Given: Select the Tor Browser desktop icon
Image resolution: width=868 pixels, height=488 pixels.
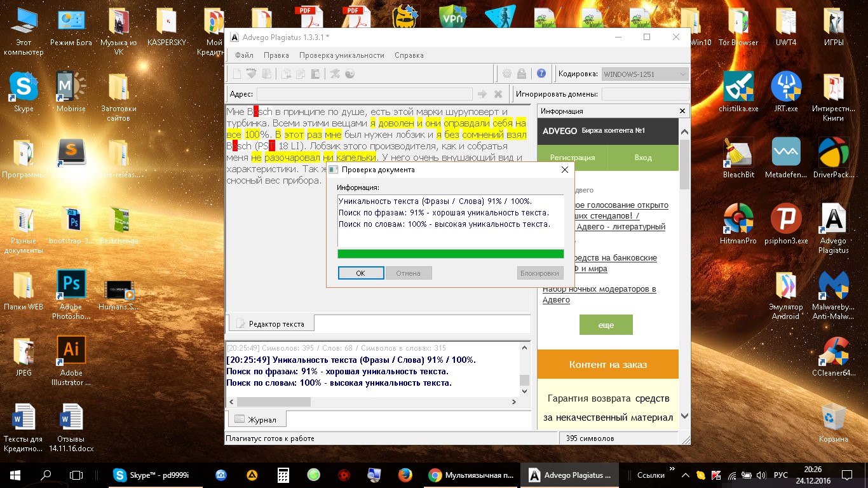Looking at the screenshot, I should (738, 27).
